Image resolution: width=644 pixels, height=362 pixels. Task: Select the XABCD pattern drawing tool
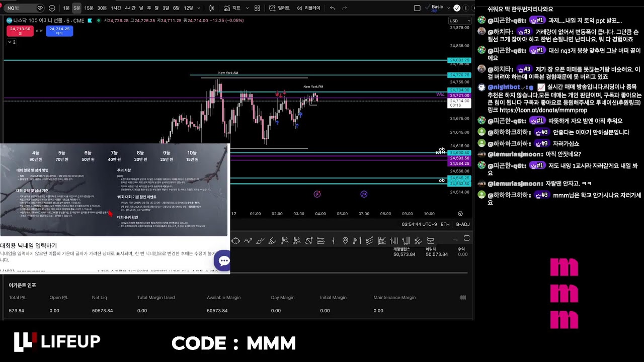(x=285, y=241)
